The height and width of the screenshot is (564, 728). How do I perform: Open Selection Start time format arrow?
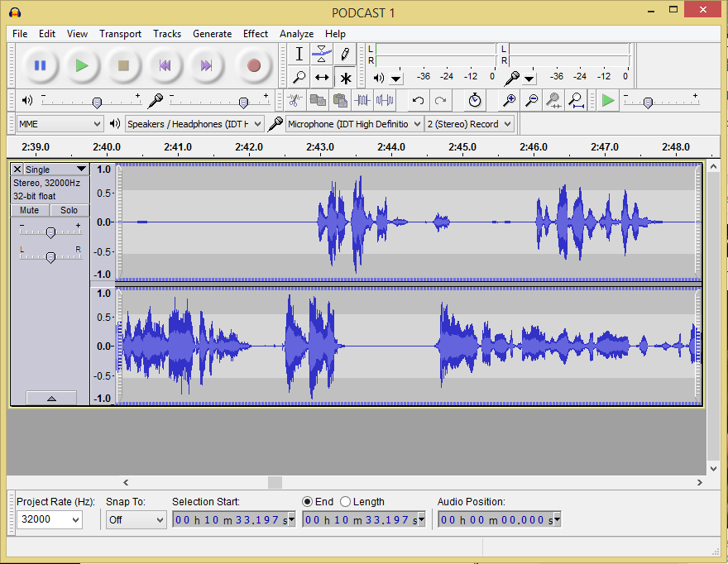291,519
